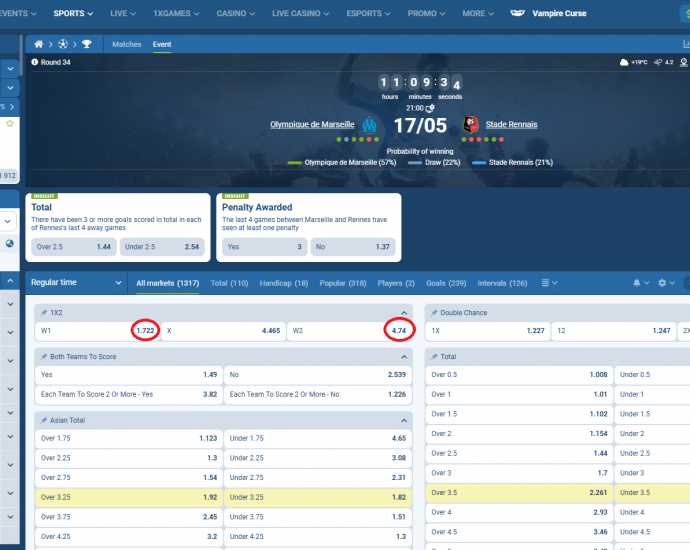Open the bell notifications icon

[636, 283]
